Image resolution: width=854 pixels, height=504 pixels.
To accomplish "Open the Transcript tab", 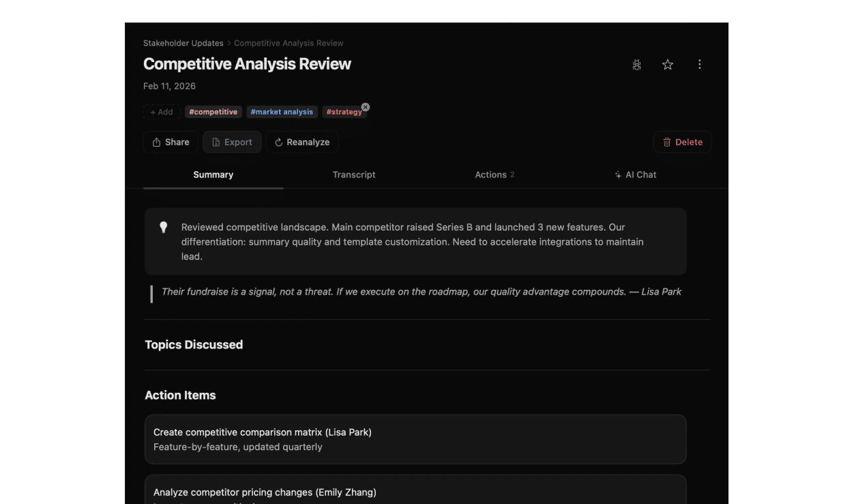I will point(354,175).
